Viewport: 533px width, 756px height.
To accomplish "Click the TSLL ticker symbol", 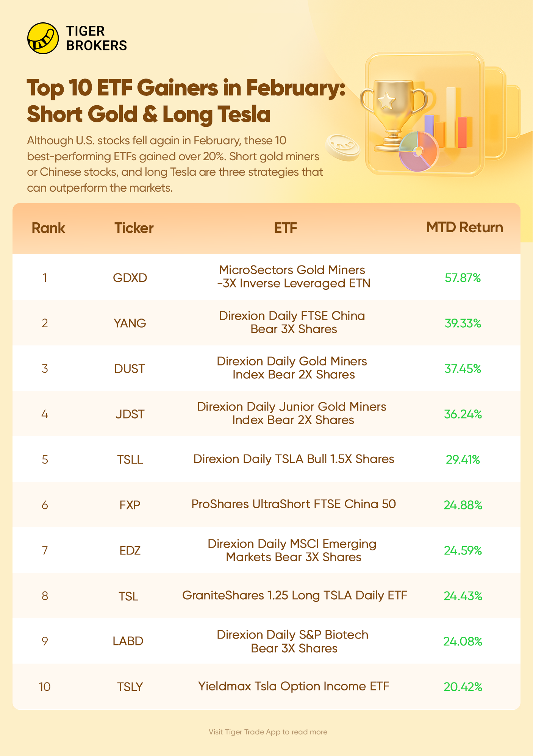I will (130, 459).
